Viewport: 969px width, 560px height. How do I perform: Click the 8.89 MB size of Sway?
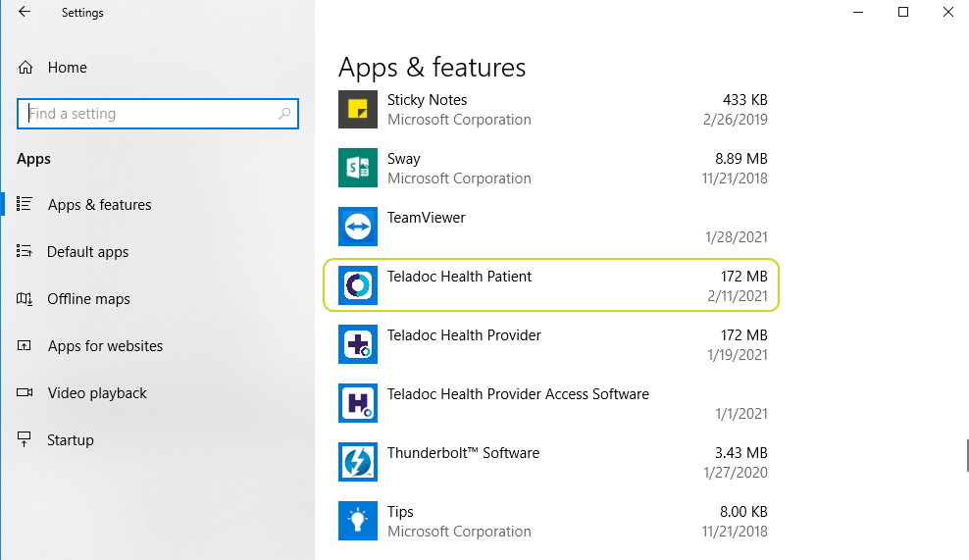(x=740, y=159)
